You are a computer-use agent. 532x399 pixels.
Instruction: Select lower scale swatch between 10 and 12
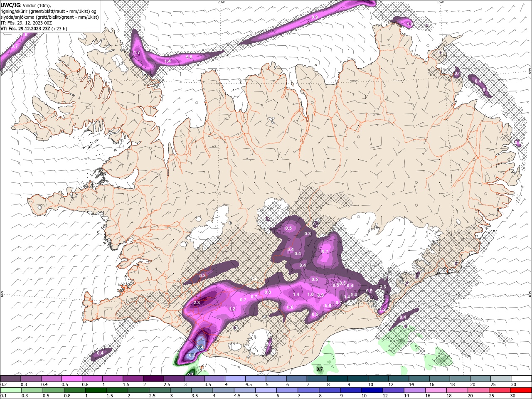372,390
